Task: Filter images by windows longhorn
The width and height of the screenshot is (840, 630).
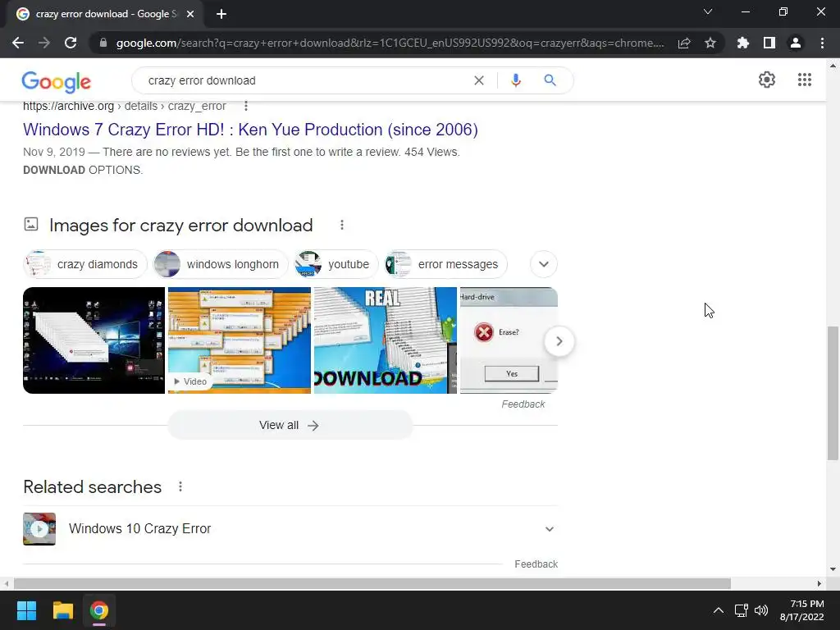Action: (x=221, y=264)
